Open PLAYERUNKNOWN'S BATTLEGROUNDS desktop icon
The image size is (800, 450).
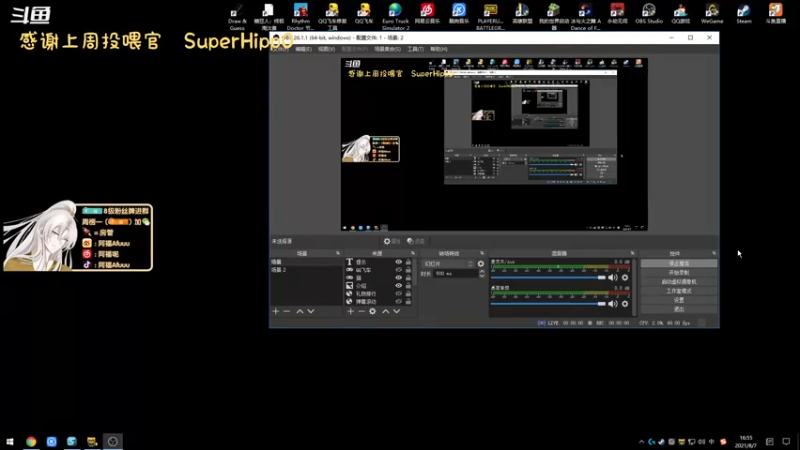point(490,16)
